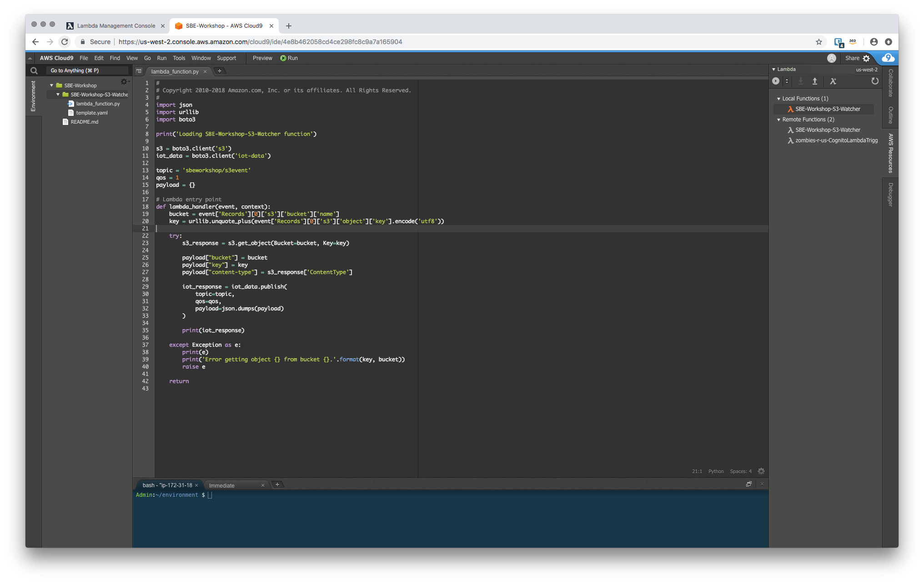This screenshot has height=584, width=924.
Task: Click the 21:1 cursor position indicator
Action: pyautogui.click(x=697, y=471)
